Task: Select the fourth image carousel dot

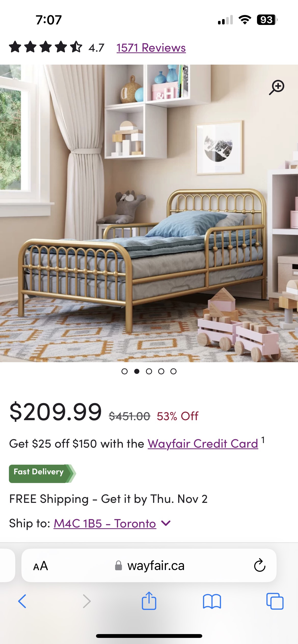Action: pyautogui.click(x=161, y=371)
